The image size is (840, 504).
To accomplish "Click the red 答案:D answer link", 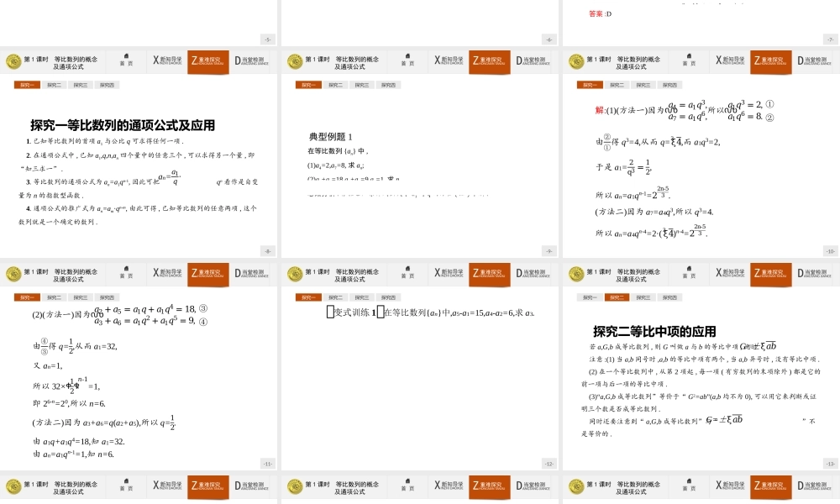I will [597, 14].
